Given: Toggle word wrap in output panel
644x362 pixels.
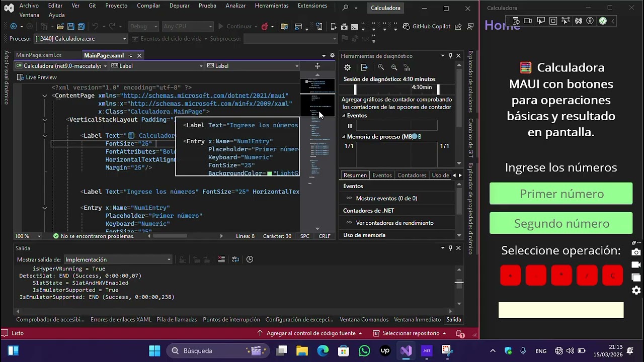Looking at the screenshot, I should point(235,259).
